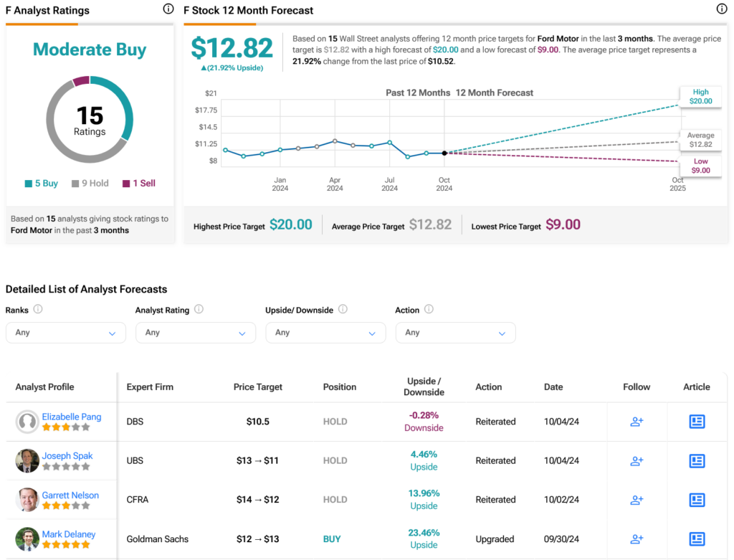Follow analyst Mark Delaney
This screenshot has width=734, height=560.
637,538
